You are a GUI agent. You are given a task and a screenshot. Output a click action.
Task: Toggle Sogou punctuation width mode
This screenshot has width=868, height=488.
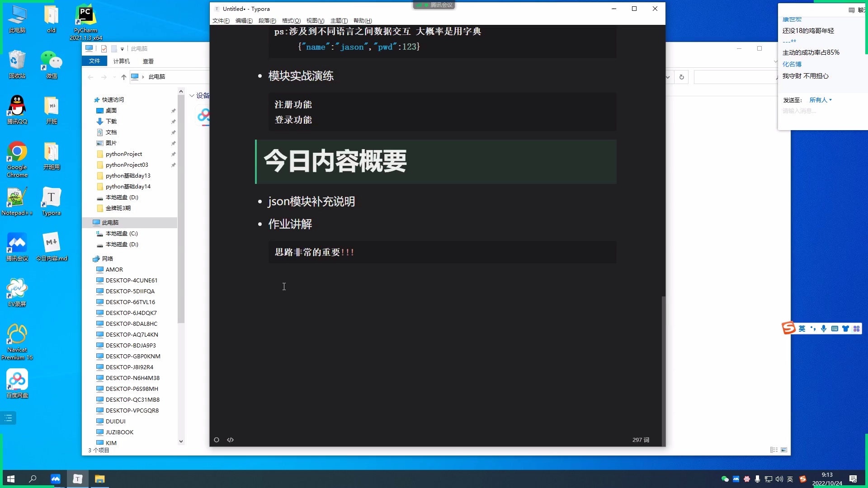[x=813, y=328]
